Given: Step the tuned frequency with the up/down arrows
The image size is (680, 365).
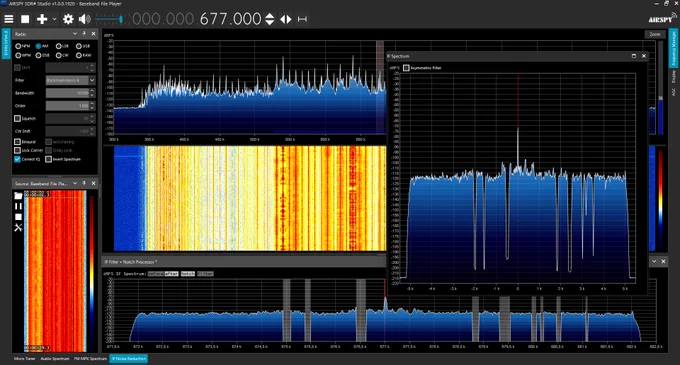Looking at the screenshot, I should [x=270, y=19].
